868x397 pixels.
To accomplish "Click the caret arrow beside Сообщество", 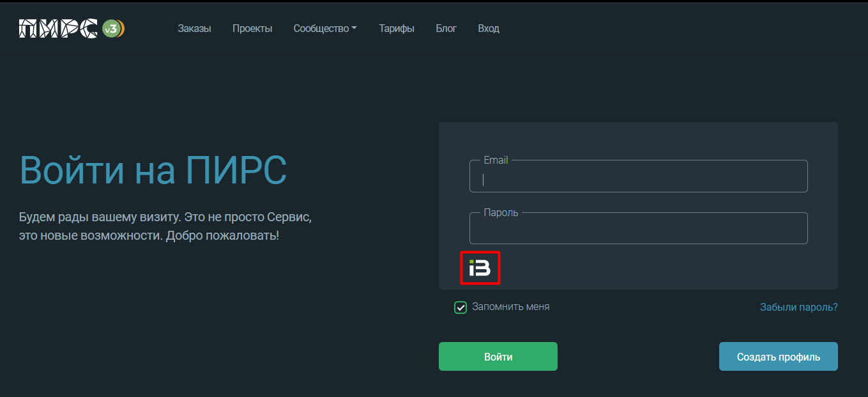I will pyautogui.click(x=354, y=28).
